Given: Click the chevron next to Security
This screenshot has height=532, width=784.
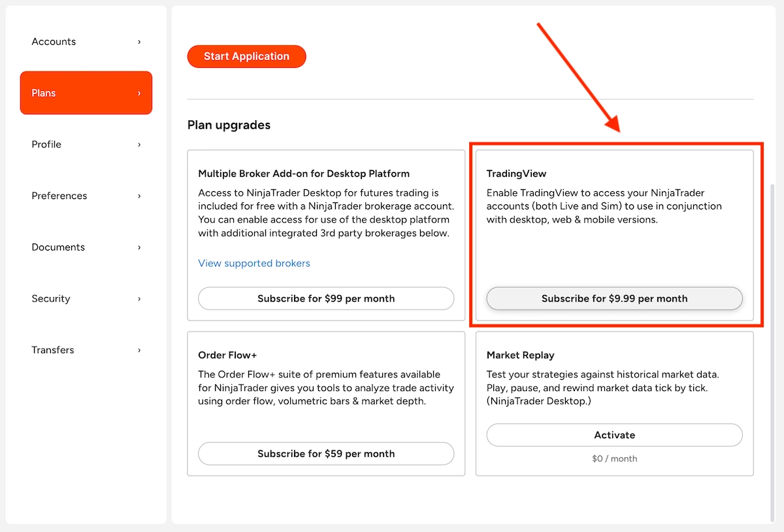Looking at the screenshot, I should point(139,299).
